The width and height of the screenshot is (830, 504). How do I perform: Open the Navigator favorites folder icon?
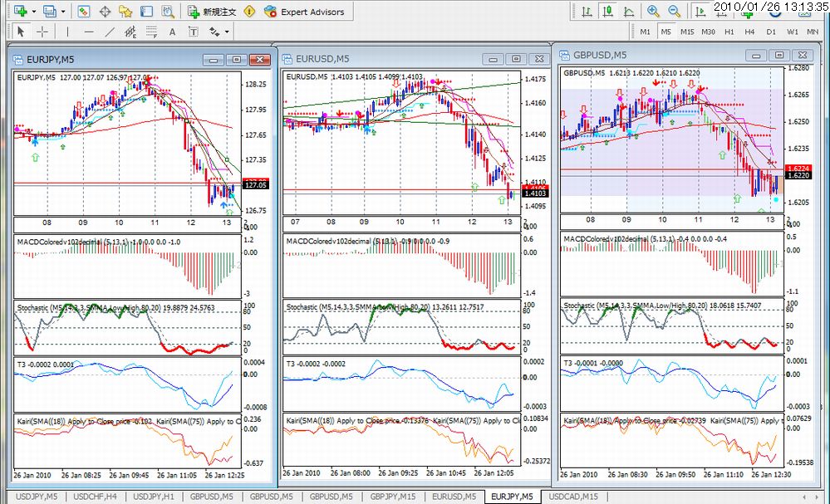point(125,12)
